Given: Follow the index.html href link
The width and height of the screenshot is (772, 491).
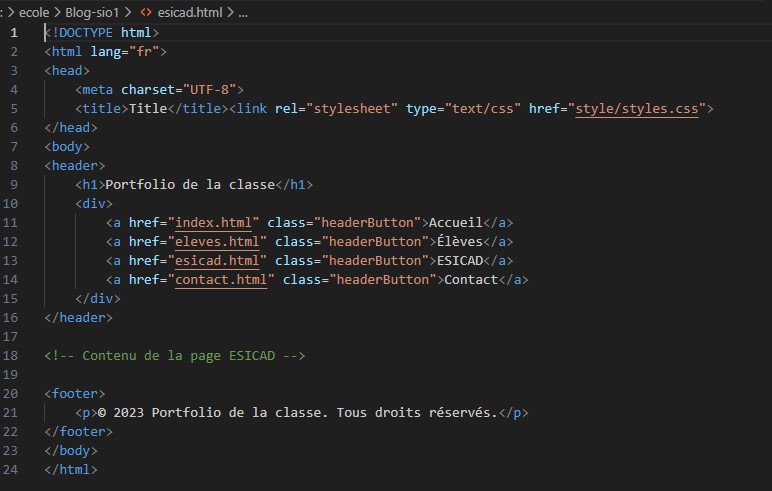Looking at the screenshot, I should tap(217, 222).
